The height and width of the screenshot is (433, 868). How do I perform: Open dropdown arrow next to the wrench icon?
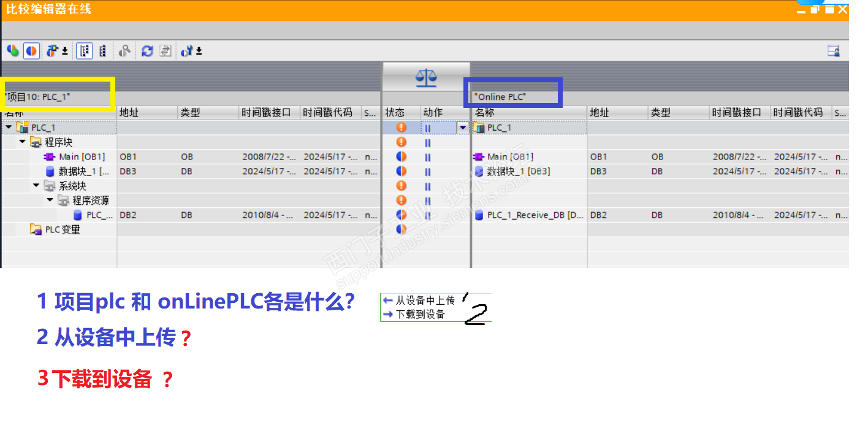tap(199, 52)
